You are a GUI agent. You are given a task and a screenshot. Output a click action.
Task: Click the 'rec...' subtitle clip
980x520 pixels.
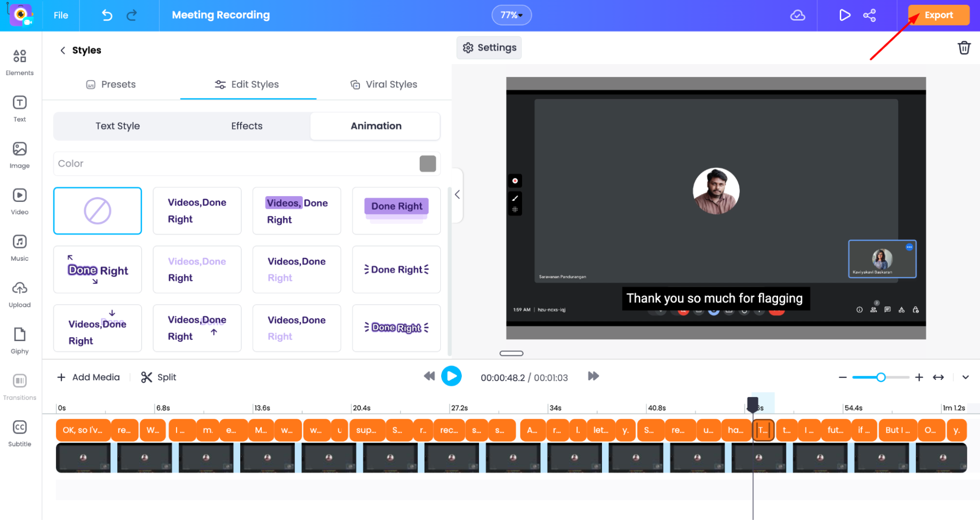coord(449,430)
